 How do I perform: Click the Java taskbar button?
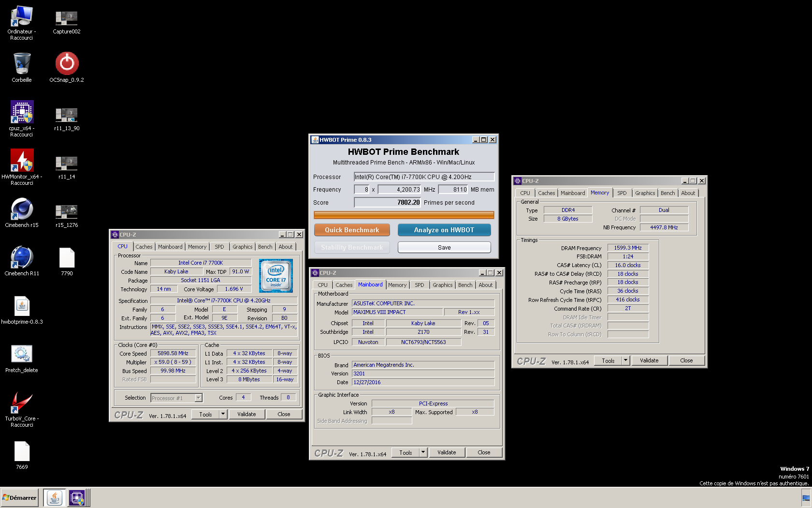pos(55,498)
